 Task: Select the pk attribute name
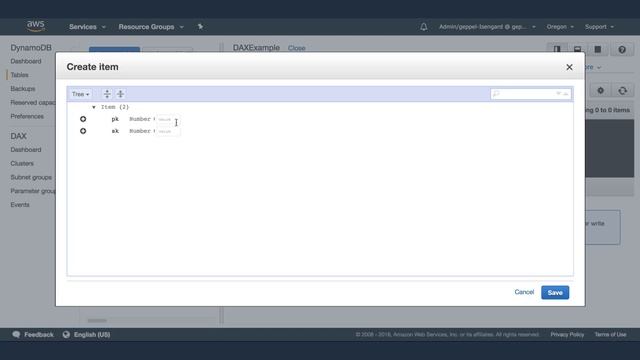[115, 119]
